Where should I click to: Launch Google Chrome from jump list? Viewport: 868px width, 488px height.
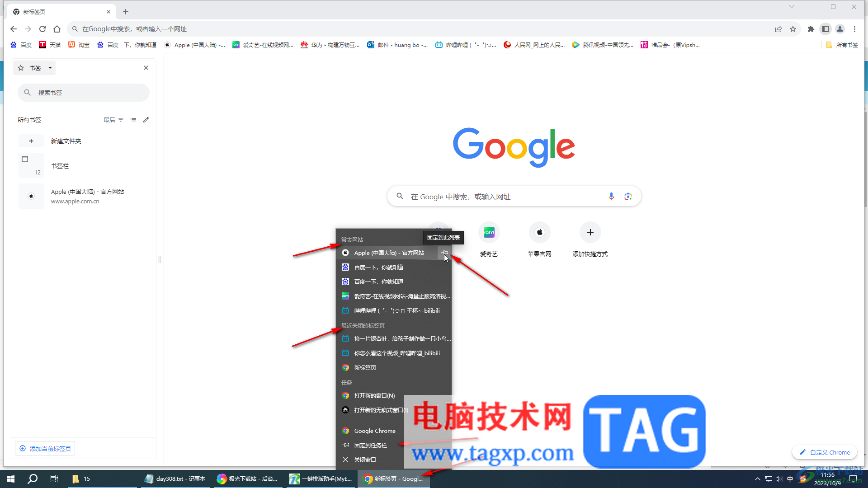394,431
